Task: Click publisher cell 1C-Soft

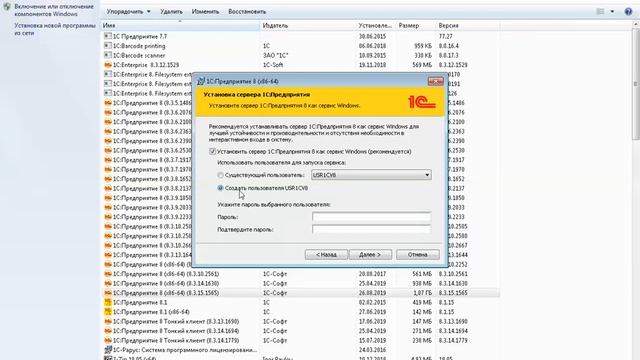Action: click(273, 65)
